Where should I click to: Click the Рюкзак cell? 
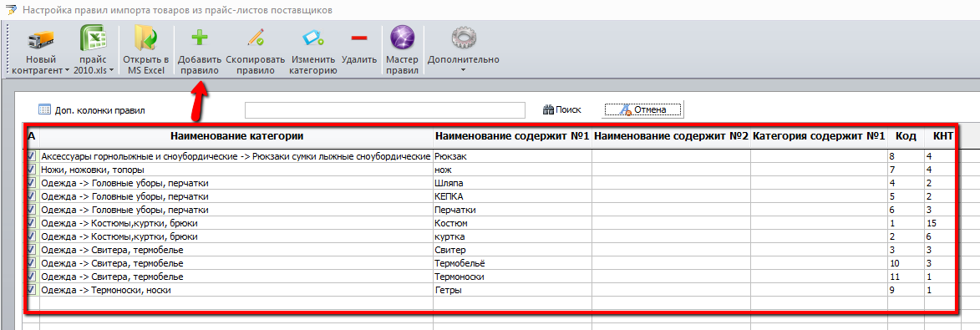[x=512, y=156]
